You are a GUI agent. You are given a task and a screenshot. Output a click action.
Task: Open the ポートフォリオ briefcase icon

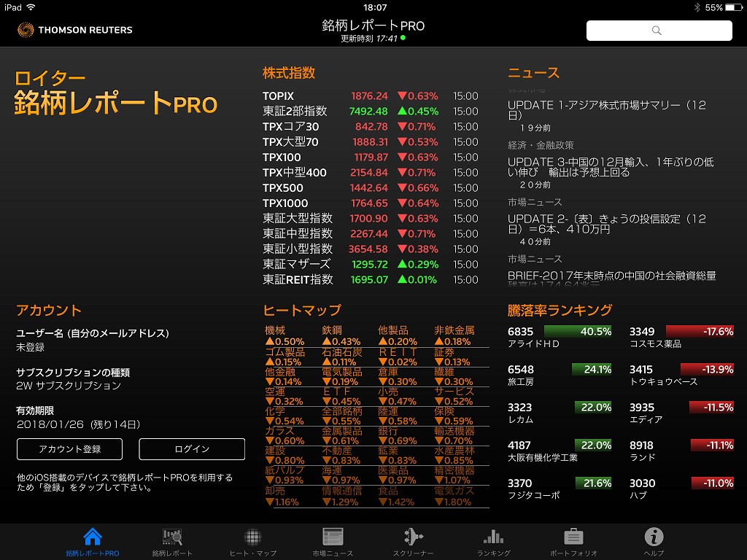573,538
